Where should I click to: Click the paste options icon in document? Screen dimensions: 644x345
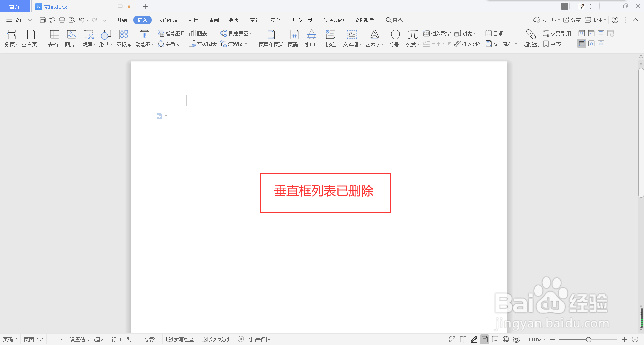159,116
